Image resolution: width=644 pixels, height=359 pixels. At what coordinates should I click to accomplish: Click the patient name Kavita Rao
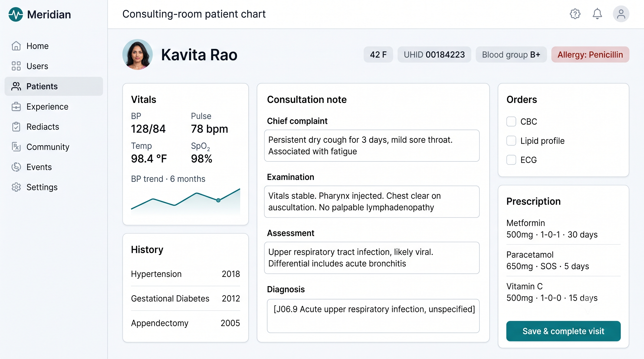click(x=199, y=55)
